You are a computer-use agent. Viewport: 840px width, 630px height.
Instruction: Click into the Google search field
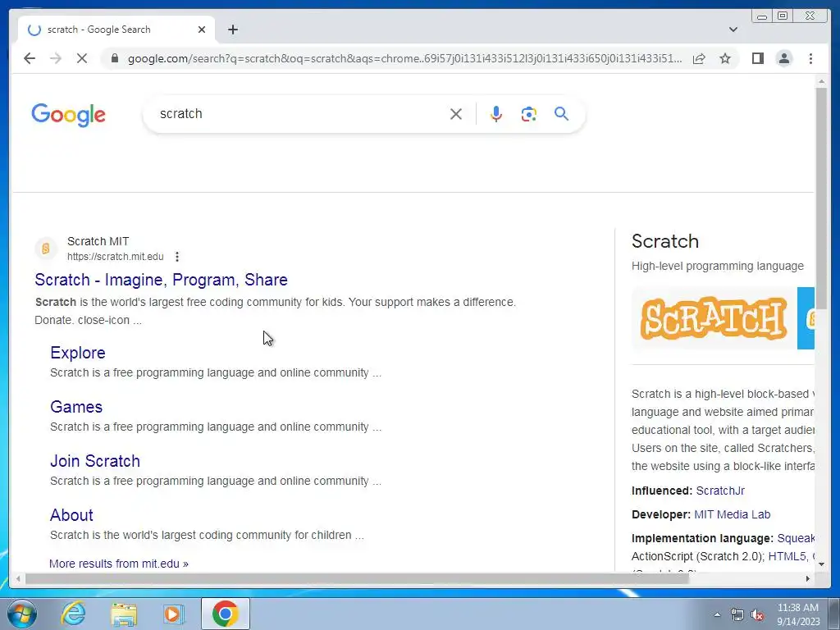click(300, 114)
